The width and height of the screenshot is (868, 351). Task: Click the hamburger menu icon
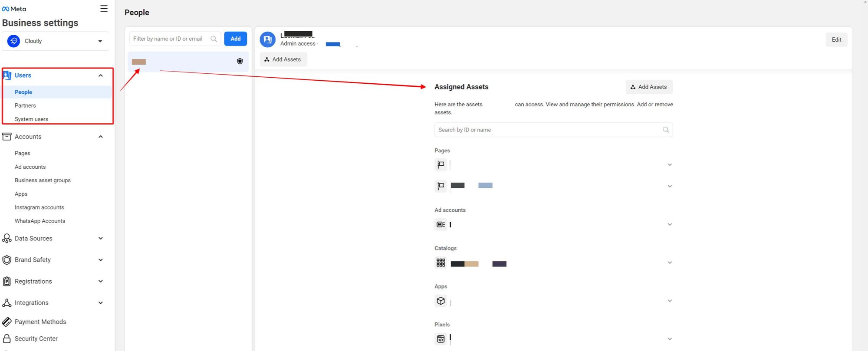tap(104, 9)
